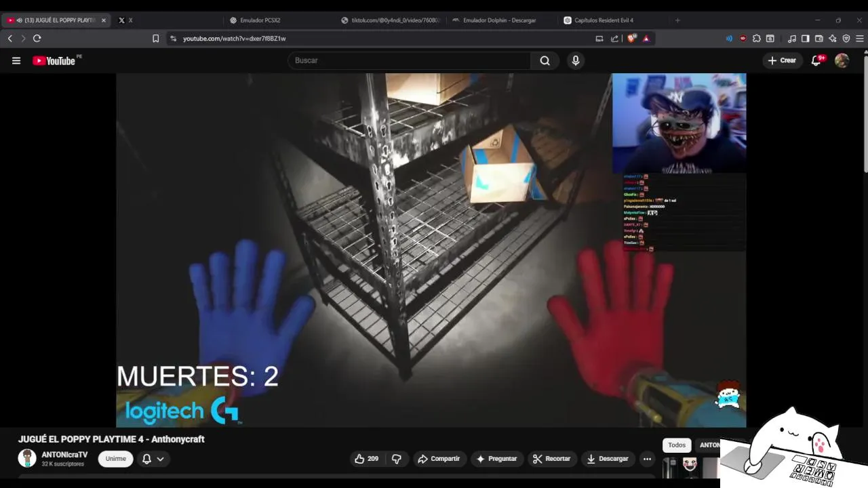Reload the page
This screenshot has height=488, width=868.
37,39
